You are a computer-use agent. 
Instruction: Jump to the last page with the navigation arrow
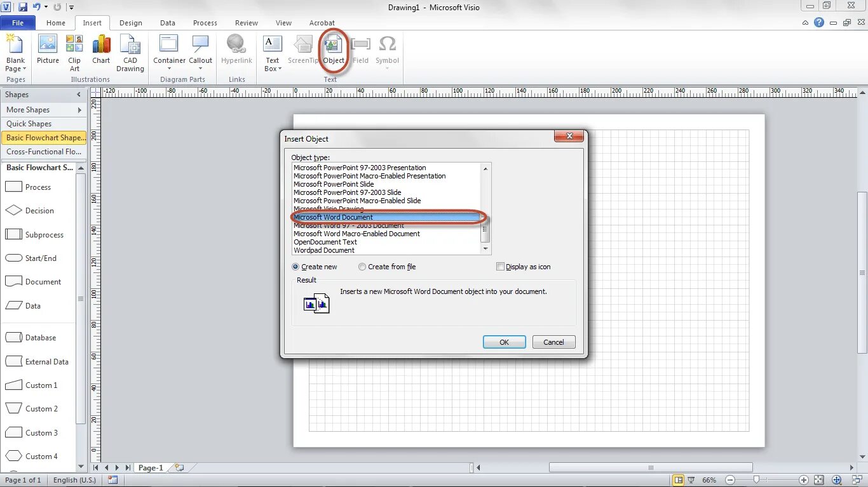[x=128, y=467]
